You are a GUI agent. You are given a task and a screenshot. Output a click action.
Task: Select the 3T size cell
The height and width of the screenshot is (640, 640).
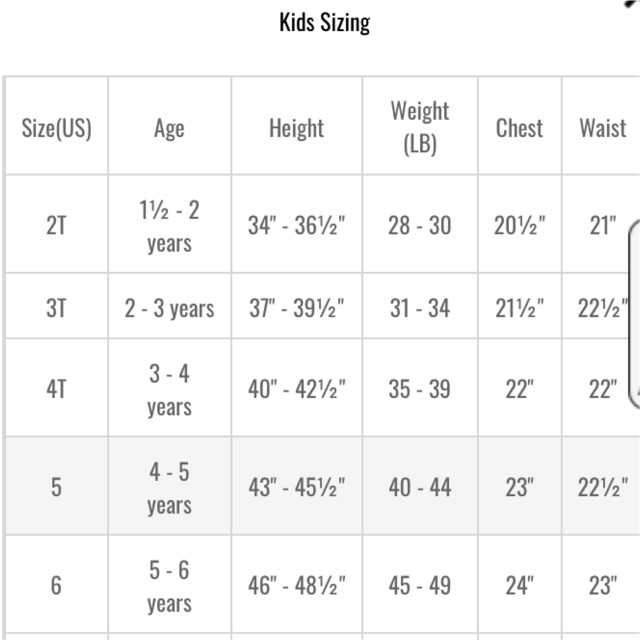tap(56, 307)
